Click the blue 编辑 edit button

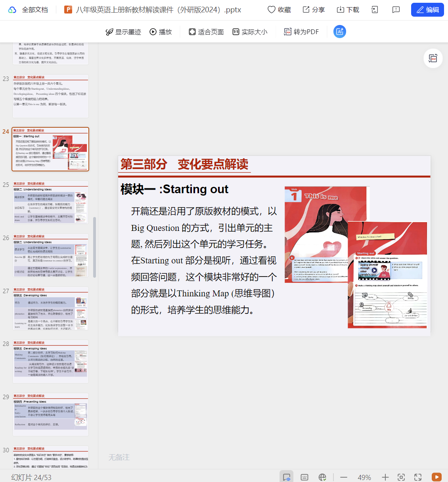click(427, 10)
